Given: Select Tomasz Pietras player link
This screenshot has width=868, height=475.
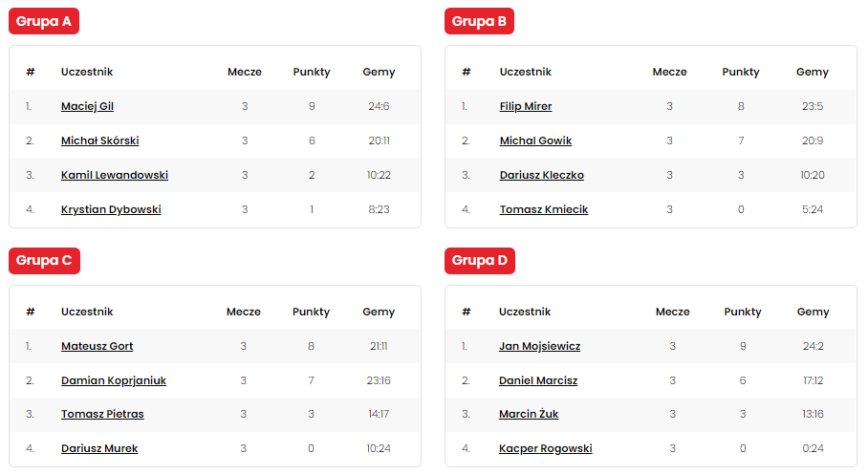Looking at the screenshot, I should [102, 414].
